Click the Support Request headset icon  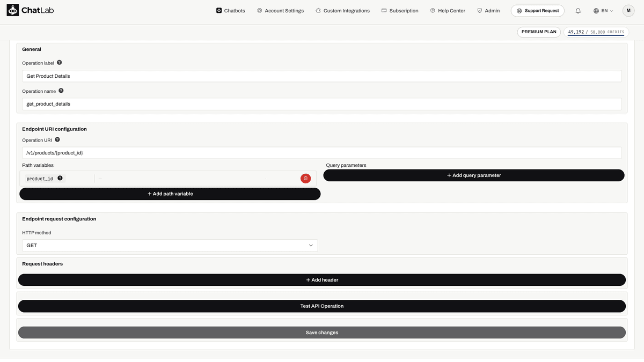click(x=519, y=11)
